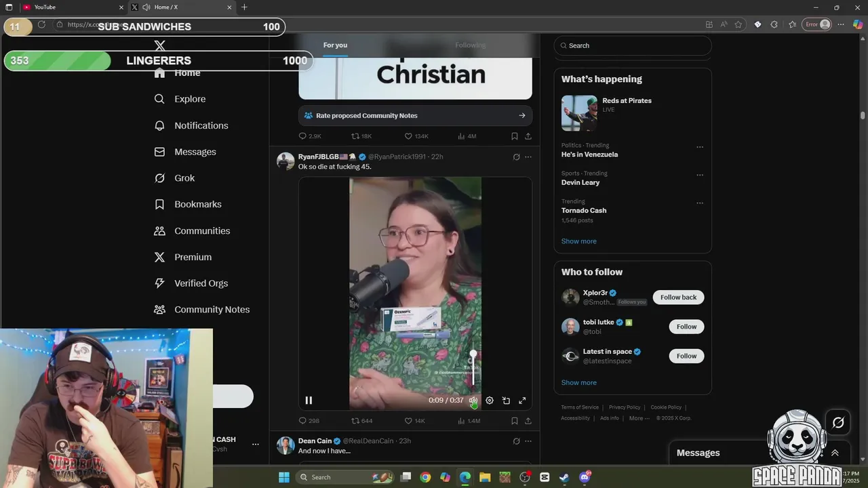Follow Latest in space
The width and height of the screenshot is (868, 488).
686,356
